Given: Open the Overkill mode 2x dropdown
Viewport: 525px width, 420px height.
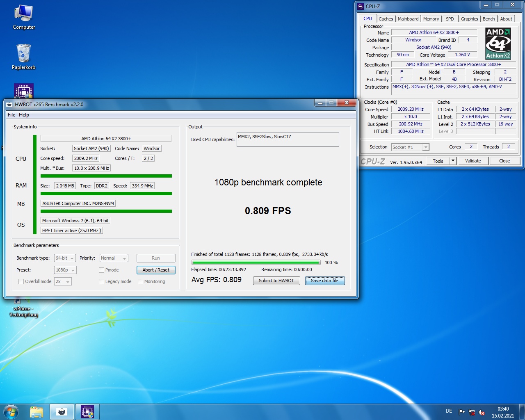Looking at the screenshot, I should click(x=63, y=281).
